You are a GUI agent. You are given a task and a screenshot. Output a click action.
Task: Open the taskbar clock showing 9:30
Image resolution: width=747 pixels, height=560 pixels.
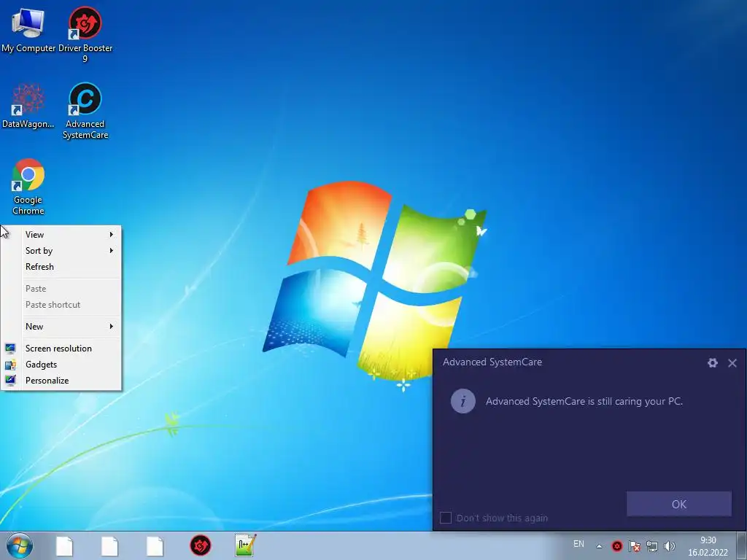tap(708, 546)
